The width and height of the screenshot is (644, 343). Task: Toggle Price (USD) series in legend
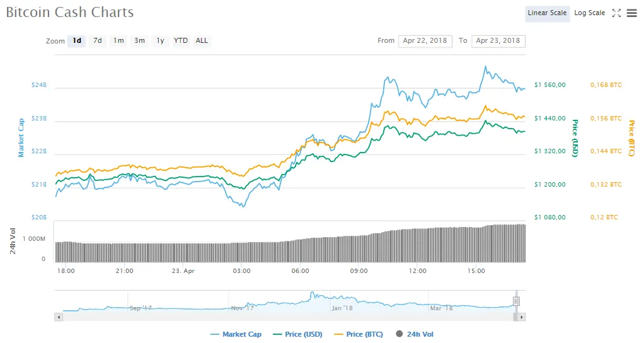297,334
